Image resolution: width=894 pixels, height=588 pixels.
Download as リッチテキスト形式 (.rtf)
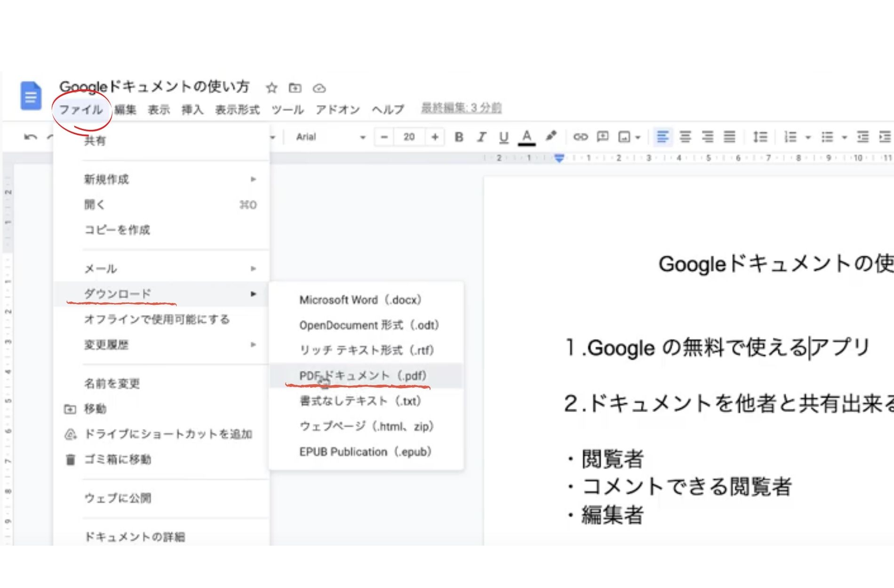[367, 350]
